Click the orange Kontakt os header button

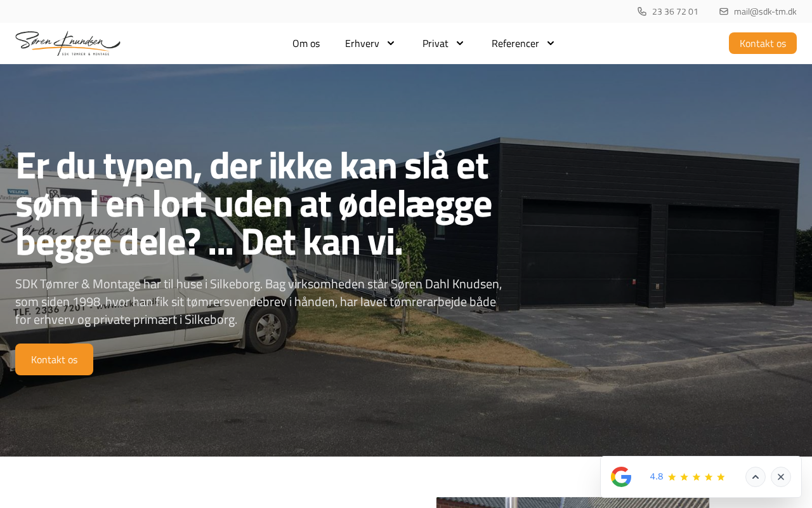pyautogui.click(x=763, y=43)
